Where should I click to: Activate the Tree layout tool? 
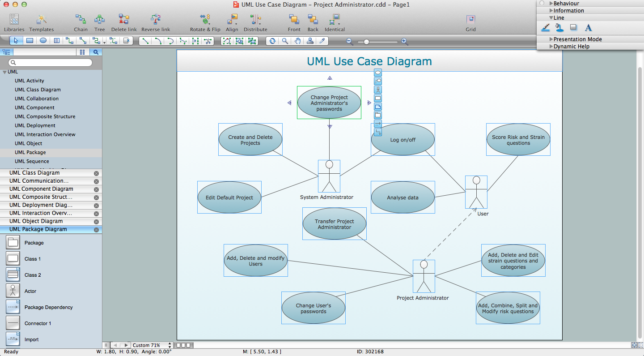(x=99, y=20)
